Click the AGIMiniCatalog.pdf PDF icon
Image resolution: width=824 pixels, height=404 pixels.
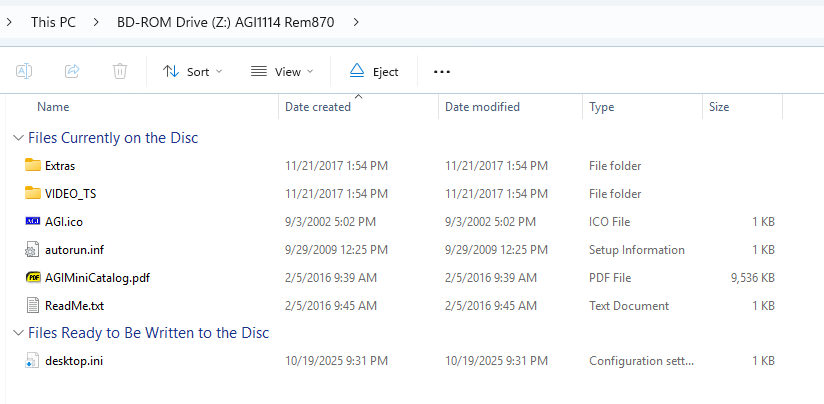33,277
